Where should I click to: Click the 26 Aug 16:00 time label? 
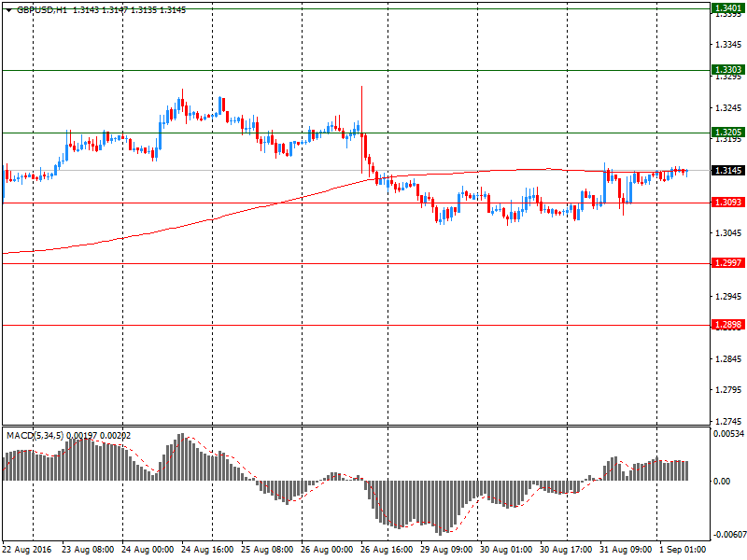pyautogui.click(x=387, y=550)
